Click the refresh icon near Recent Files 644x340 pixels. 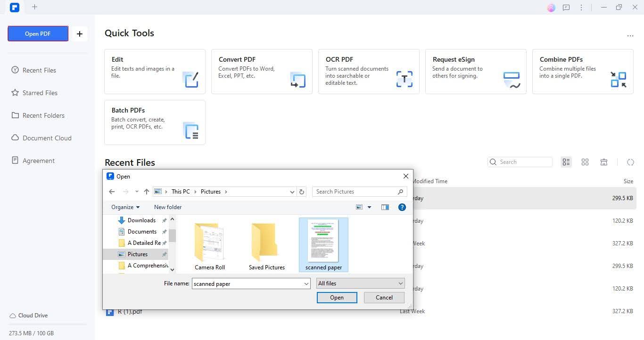631,162
